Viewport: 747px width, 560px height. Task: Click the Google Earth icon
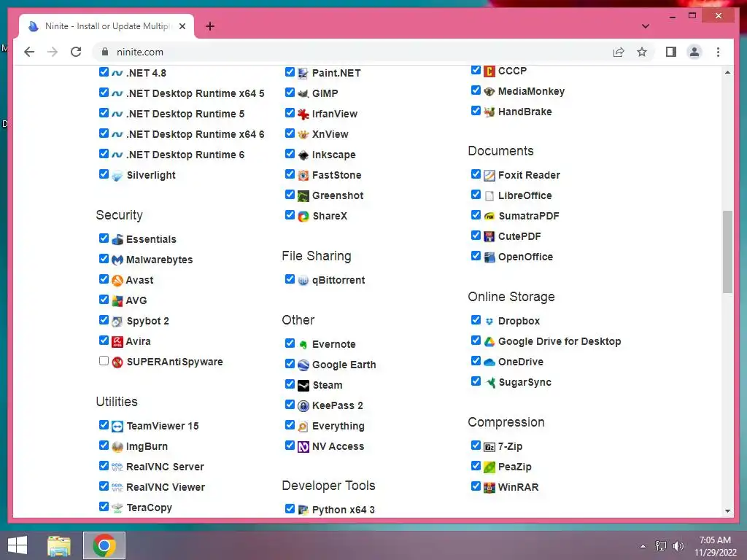coord(303,365)
